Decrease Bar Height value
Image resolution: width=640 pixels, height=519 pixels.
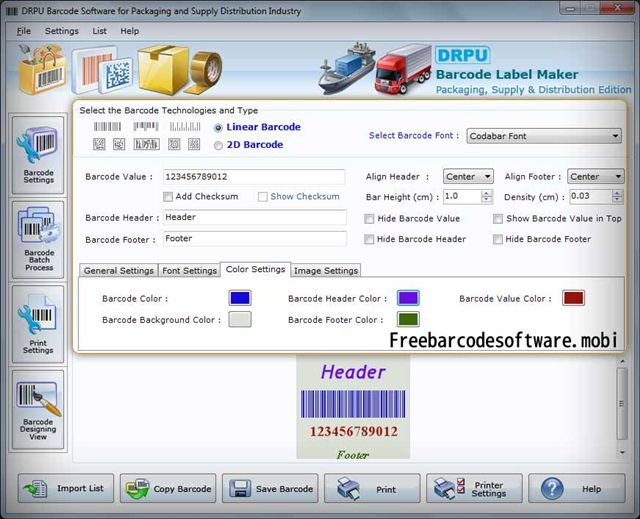[486, 200]
